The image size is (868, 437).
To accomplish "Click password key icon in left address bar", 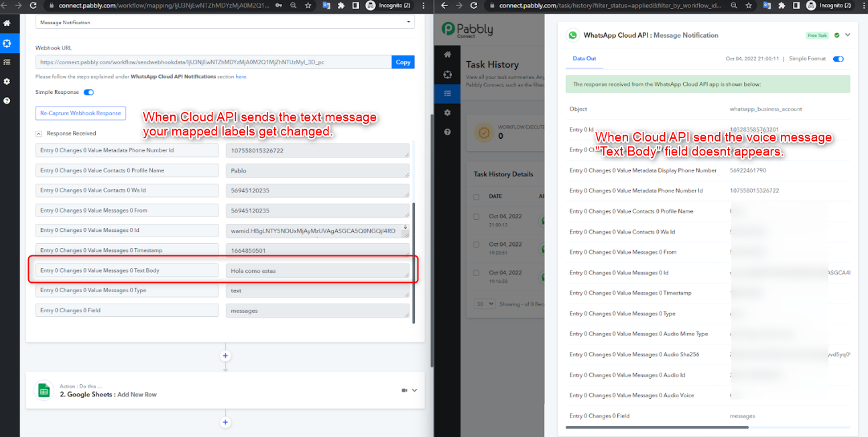I will pyautogui.click(x=279, y=5).
